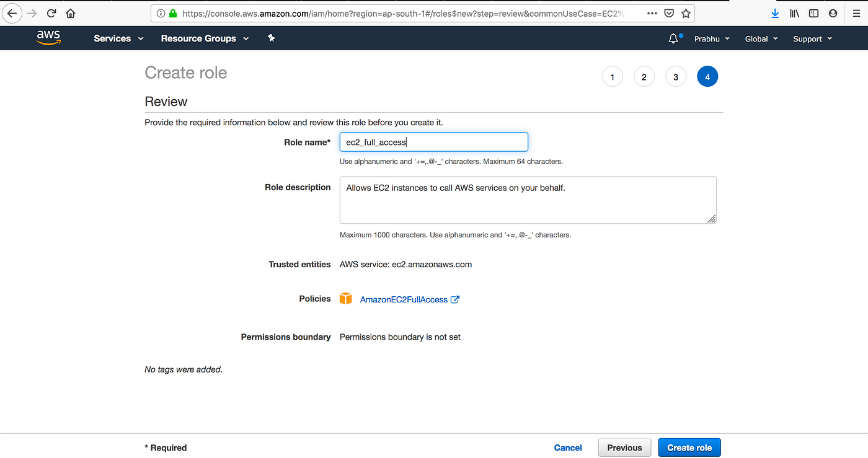Click the orange policy box icon

coord(346,299)
